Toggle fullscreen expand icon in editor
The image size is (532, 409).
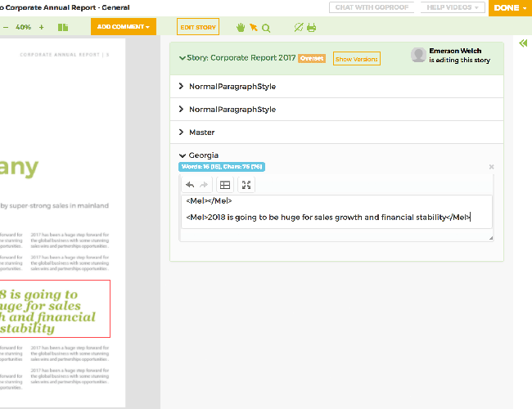click(246, 185)
